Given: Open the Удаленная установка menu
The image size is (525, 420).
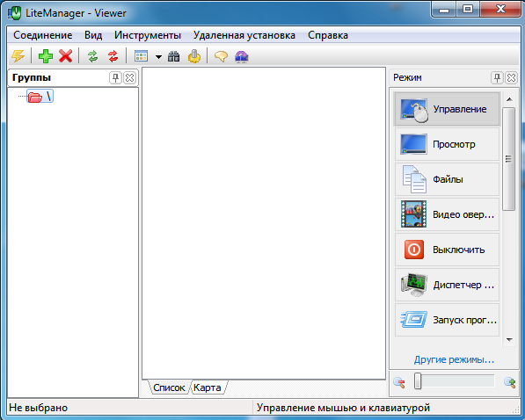Looking at the screenshot, I should point(244,35).
